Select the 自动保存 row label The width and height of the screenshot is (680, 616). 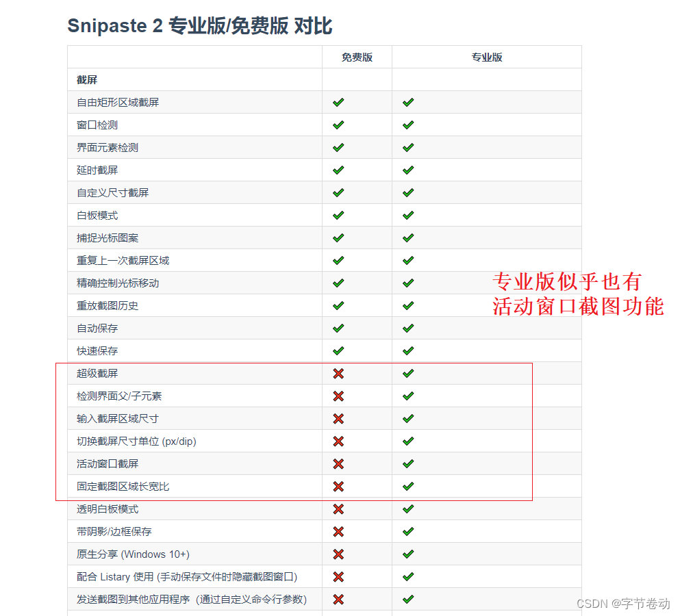[x=97, y=328]
